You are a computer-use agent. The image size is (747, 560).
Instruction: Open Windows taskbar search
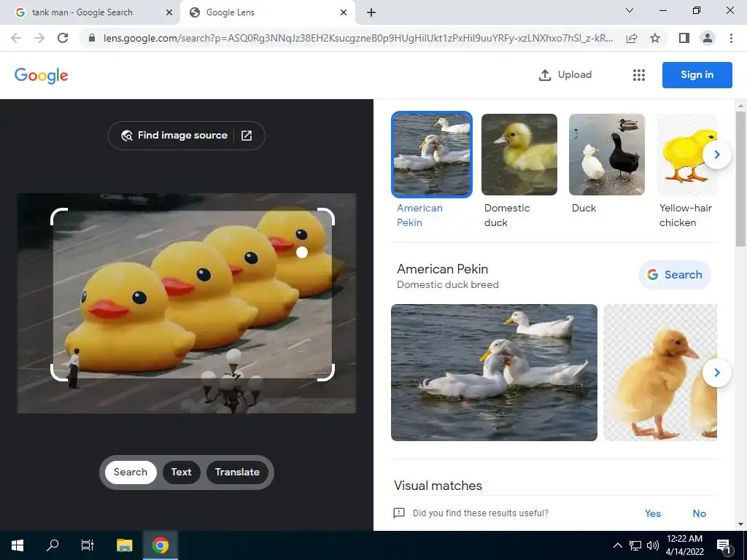click(x=53, y=545)
